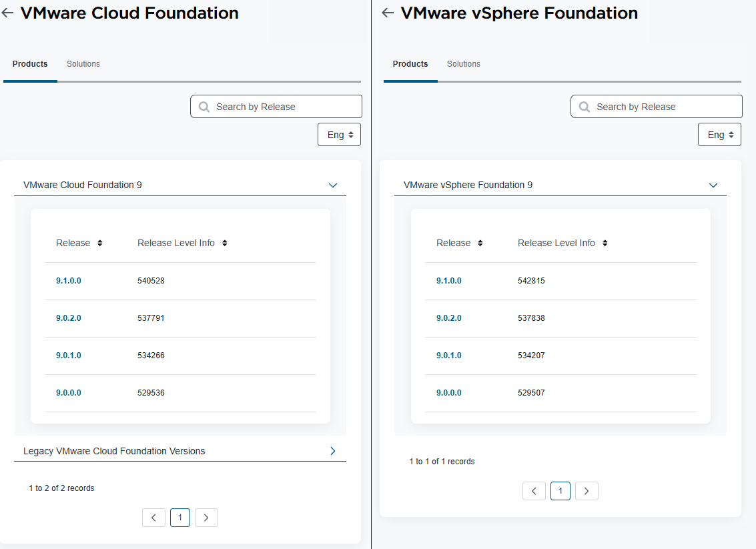The height and width of the screenshot is (549, 756).
Task: Open Eng language dropdown in Cloud Foundation pane
Action: point(340,135)
